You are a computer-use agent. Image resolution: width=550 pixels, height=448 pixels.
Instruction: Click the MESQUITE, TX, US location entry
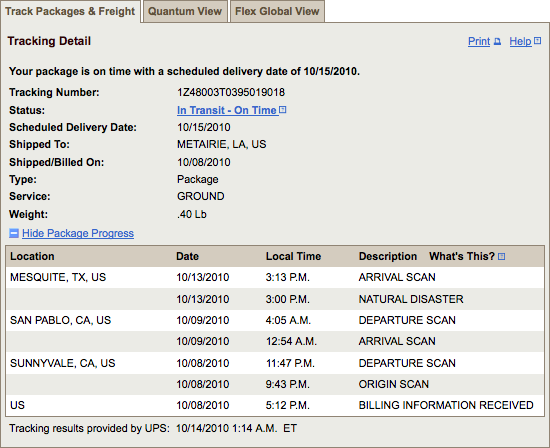pyautogui.click(x=58, y=277)
